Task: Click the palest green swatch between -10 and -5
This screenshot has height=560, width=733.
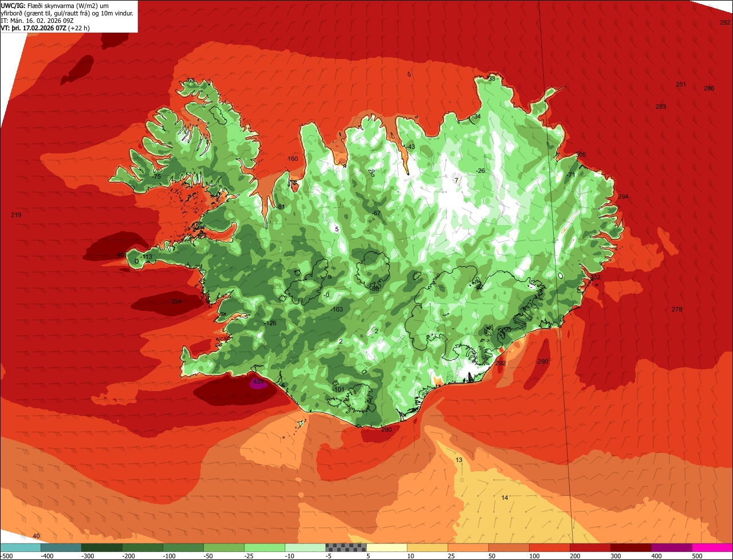Action: [305, 548]
